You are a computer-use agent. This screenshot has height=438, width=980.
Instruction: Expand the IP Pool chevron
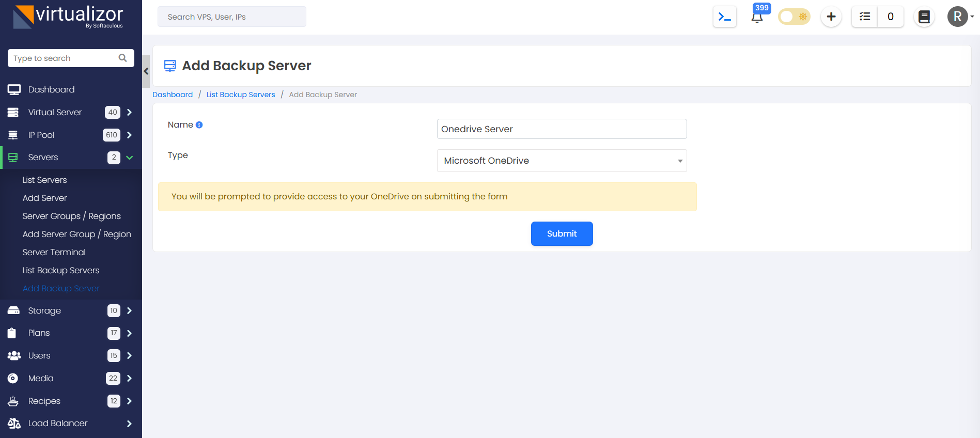click(x=129, y=135)
